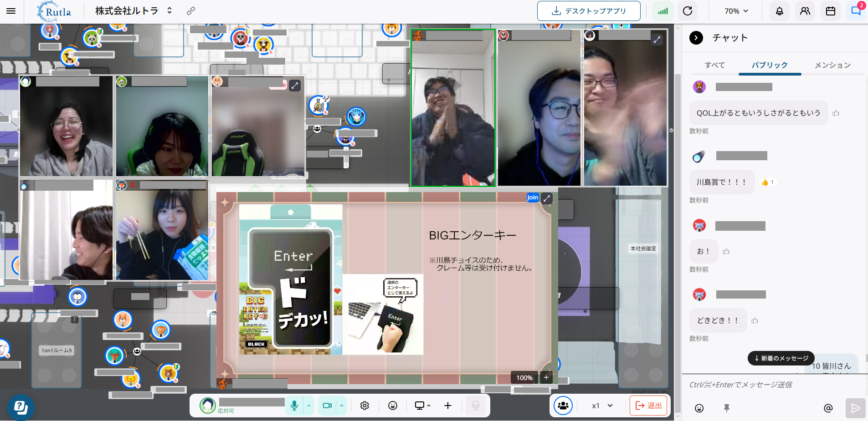Open the hamburger main menu
868x421 pixels.
tap(11, 11)
